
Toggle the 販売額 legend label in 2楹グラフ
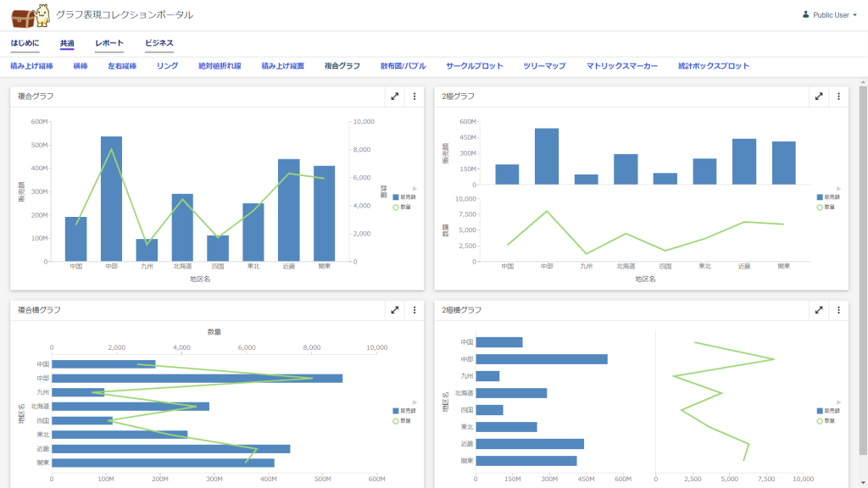coord(829,197)
